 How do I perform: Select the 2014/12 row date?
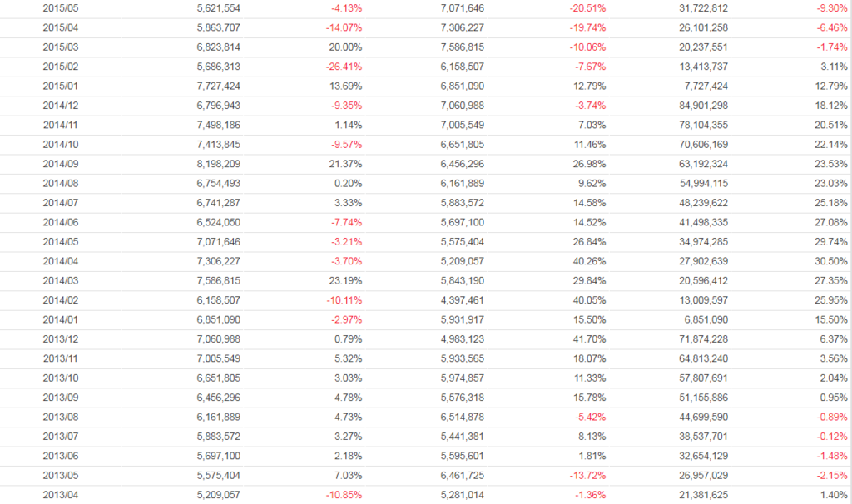59,105
